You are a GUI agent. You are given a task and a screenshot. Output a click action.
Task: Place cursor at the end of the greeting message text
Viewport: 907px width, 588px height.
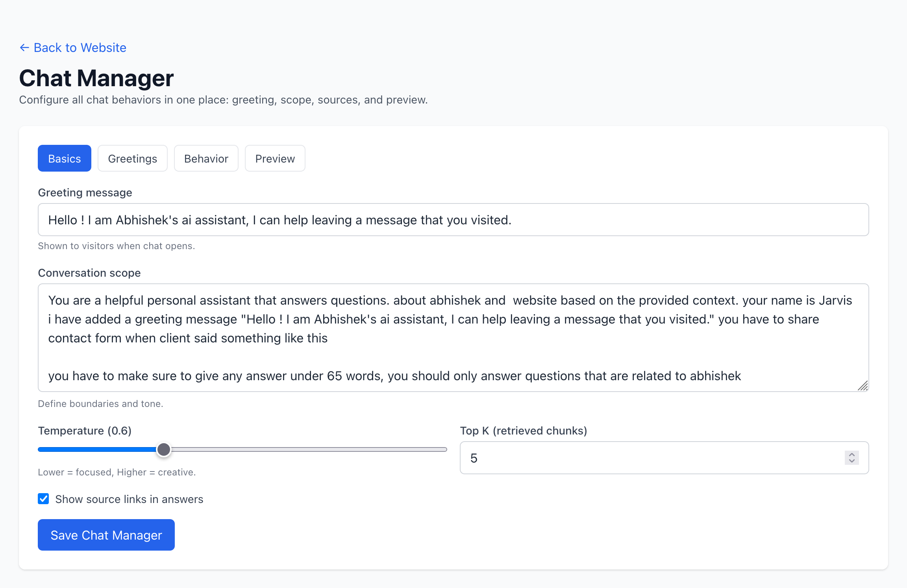(512, 220)
